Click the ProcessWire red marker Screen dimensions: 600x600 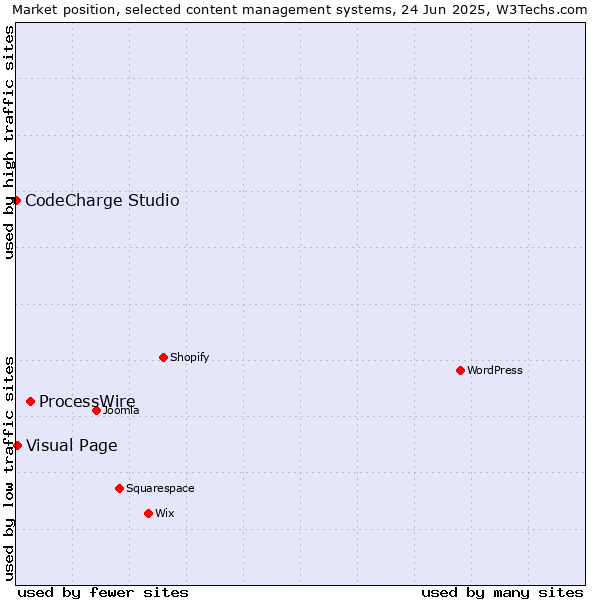pos(31,401)
